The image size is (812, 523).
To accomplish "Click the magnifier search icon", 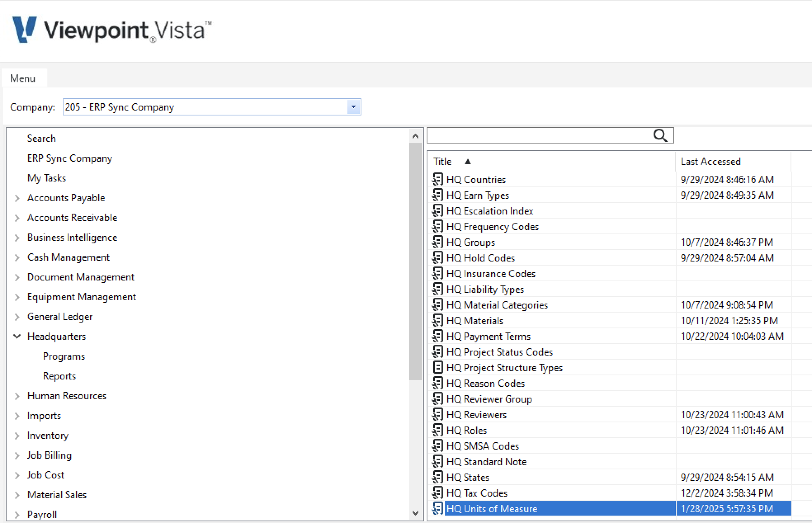I will click(660, 135).
